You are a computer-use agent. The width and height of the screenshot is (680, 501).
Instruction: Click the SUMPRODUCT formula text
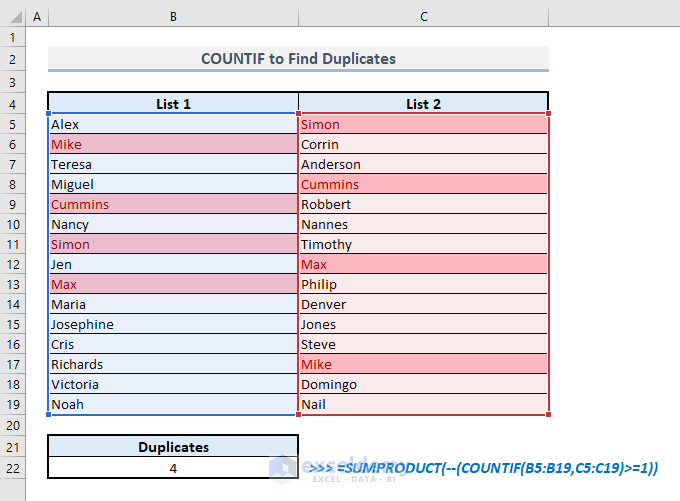coord(484,467)
